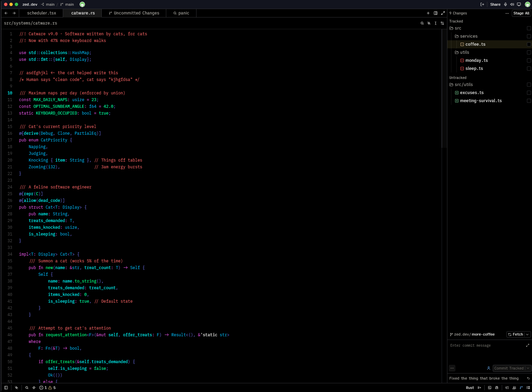Open the three-dot git panel menu

click(x=507, y=13)
